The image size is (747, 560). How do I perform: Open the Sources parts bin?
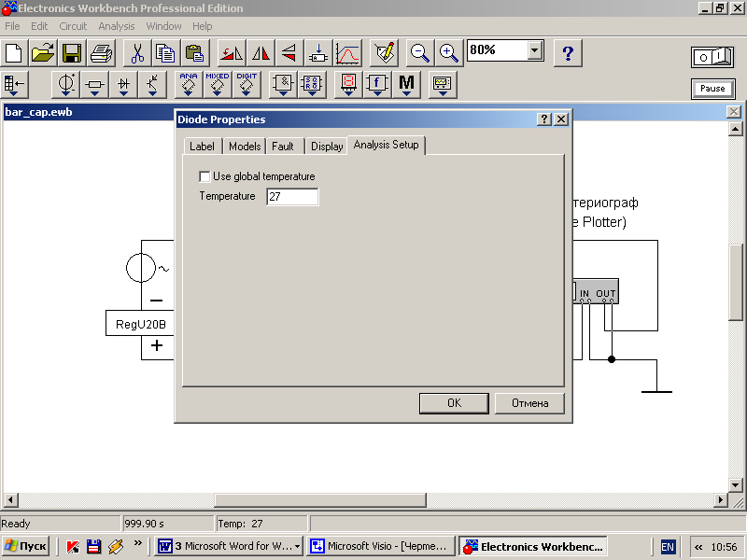(65, 84)
